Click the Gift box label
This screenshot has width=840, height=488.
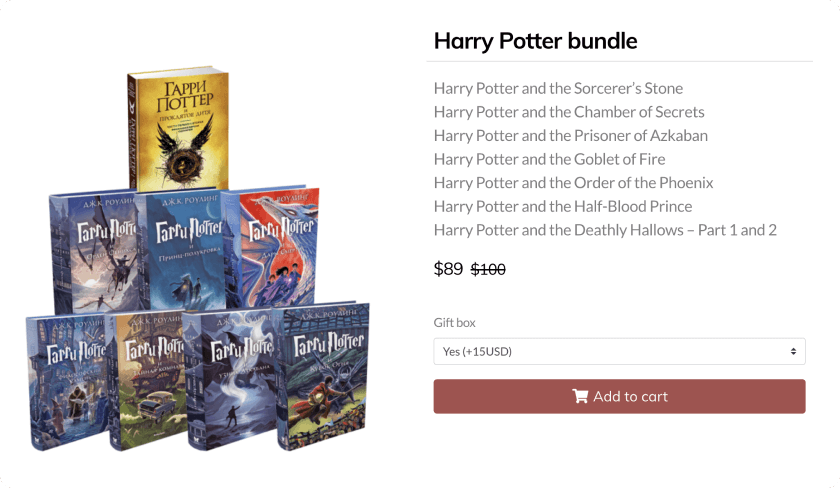pyautogui.click(x=454, y=322)
